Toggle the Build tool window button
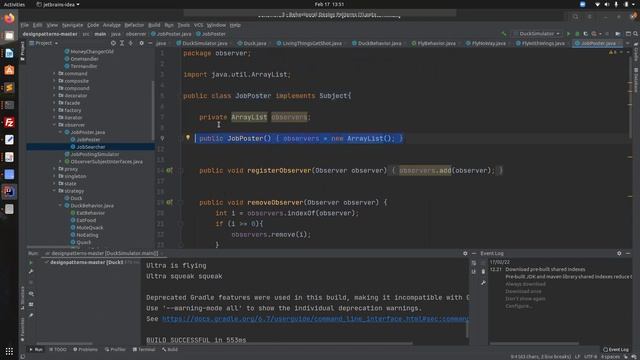 (x=170, y=350)
